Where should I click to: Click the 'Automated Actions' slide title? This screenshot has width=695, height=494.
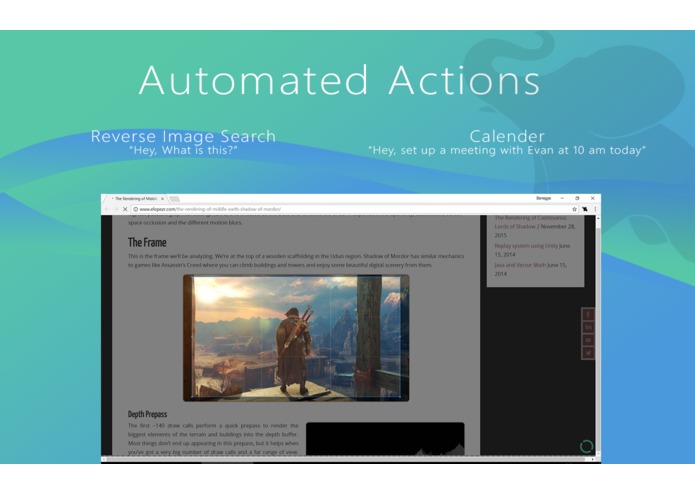pyautogui.click(x=340, y=80)
